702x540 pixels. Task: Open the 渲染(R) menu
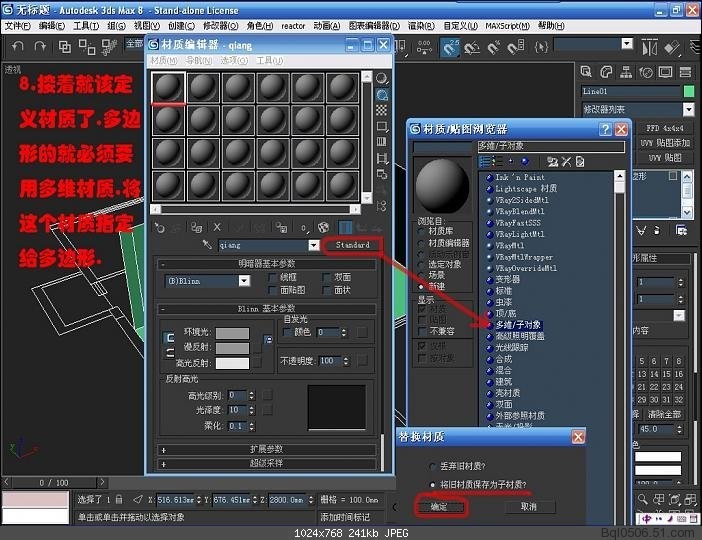tap(421, 26)
